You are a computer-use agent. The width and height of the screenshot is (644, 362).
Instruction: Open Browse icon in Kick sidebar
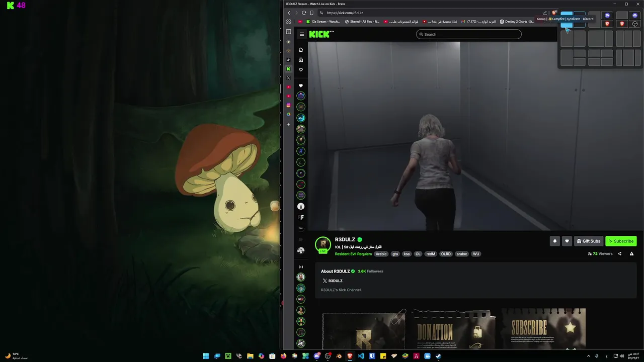(301, 60)
